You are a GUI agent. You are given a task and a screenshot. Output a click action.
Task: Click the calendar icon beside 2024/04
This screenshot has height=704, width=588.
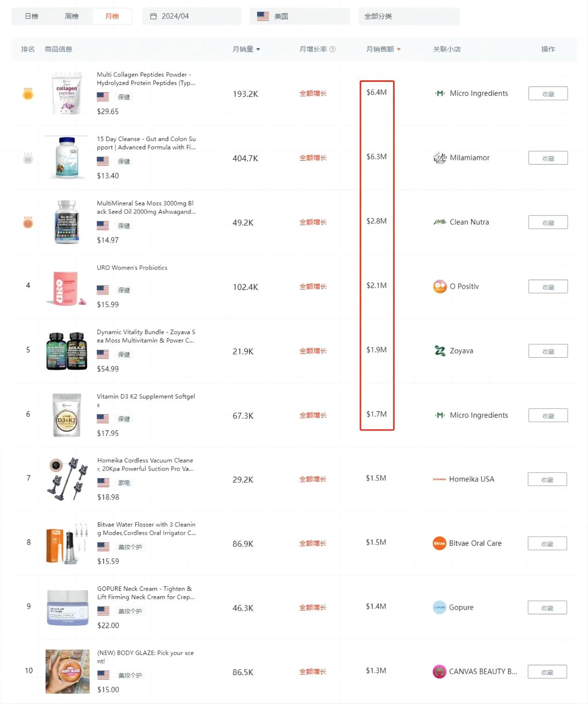coord(153,16)
